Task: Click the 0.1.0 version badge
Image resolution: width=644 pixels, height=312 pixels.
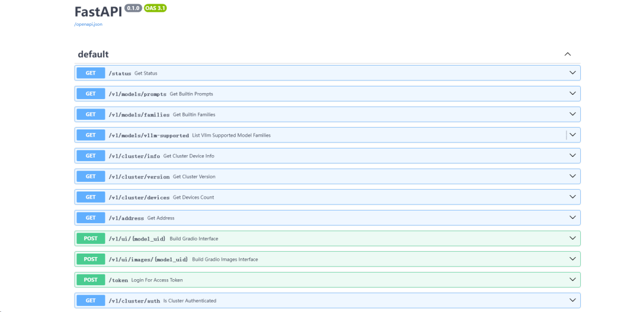Action: click(x=133, y=8)
